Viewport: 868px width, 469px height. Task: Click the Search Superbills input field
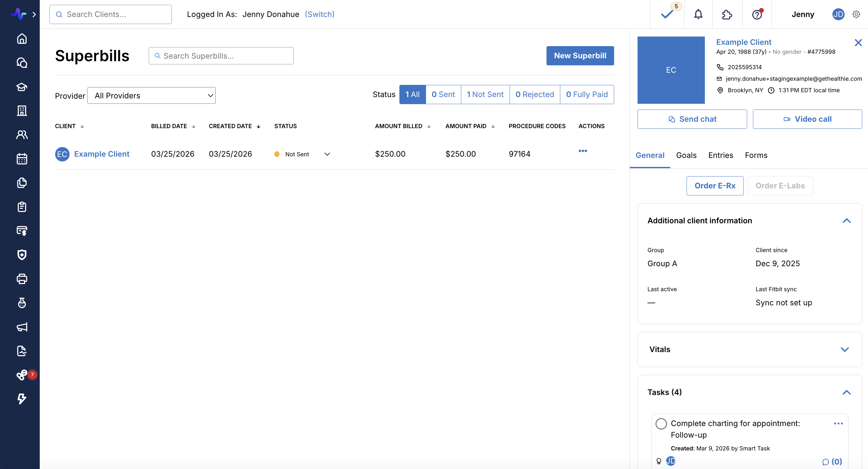[221, 56]
